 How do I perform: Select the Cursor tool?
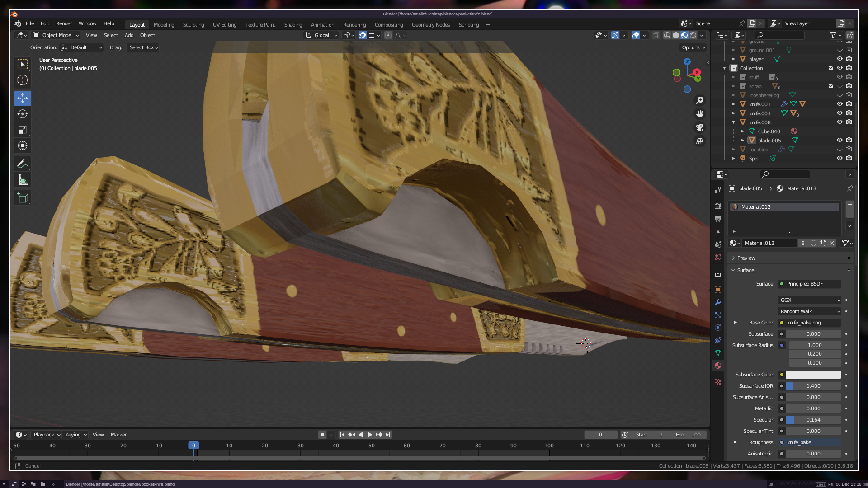click(x=23, y=80)
